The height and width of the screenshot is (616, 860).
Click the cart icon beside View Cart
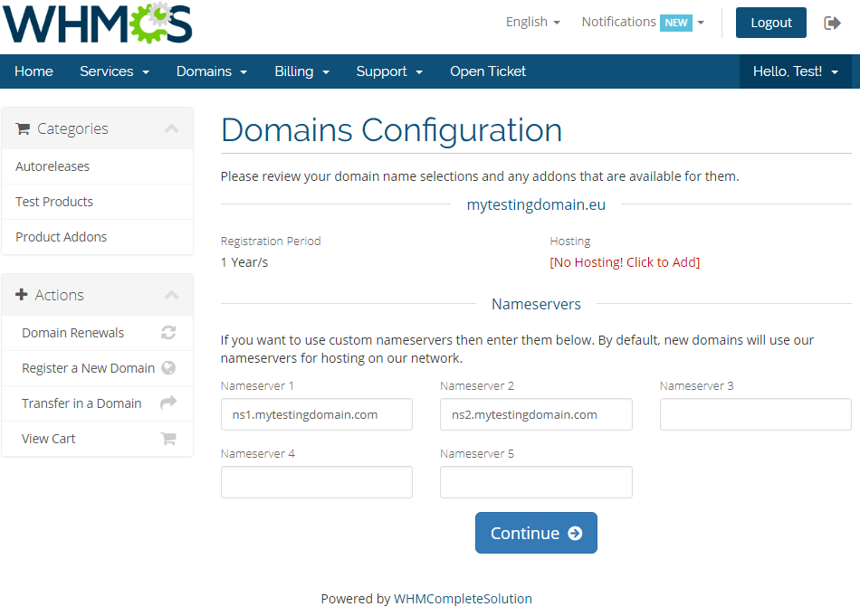(168, 439)
